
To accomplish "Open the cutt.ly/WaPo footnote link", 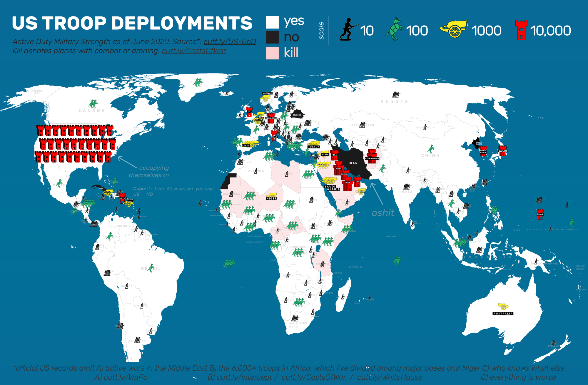I will click(125, 377).
